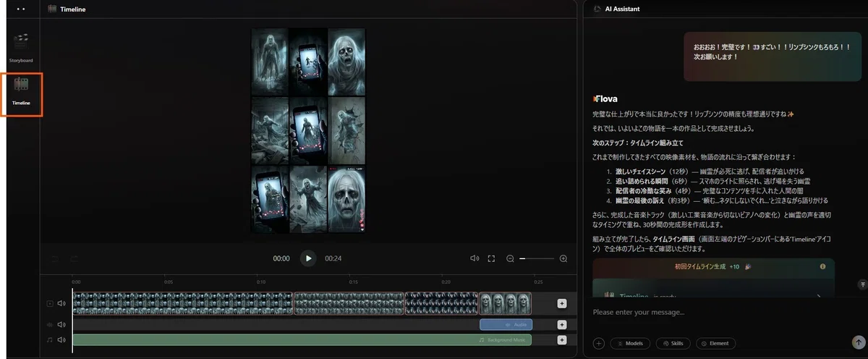Add a clip to the audio track
The image size is (868, 359).
pyautogui.click(x=562, y=325)
